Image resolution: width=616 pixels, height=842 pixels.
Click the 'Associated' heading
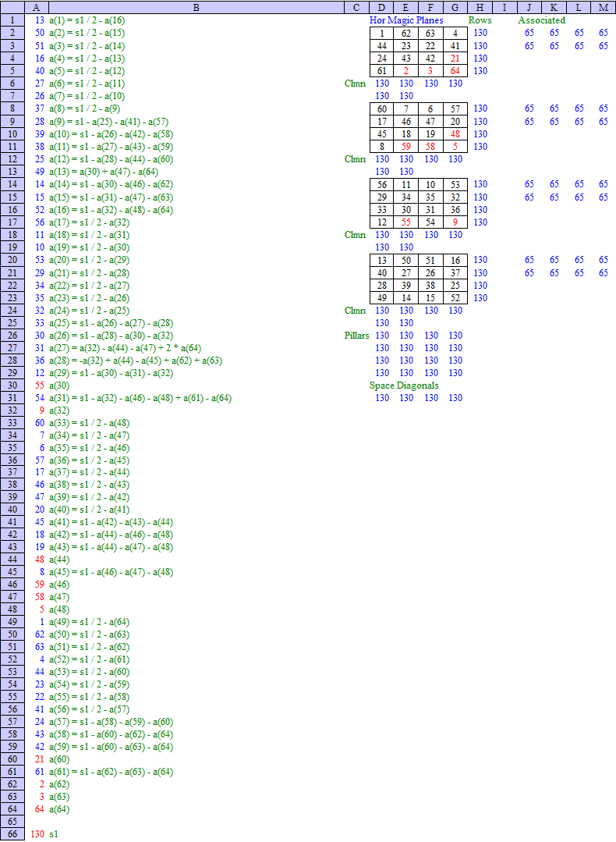coord(541,20)
